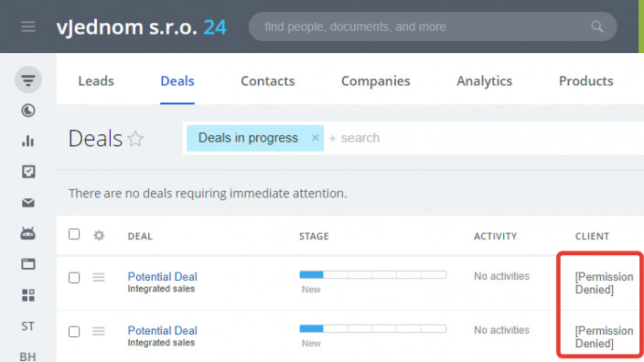Open the second Potential Deal link

tap(162, 330)
